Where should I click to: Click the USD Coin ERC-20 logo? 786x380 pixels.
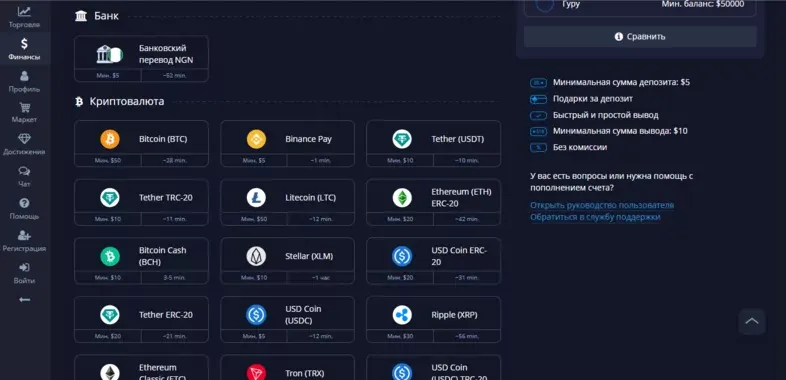tap(402, 256)
